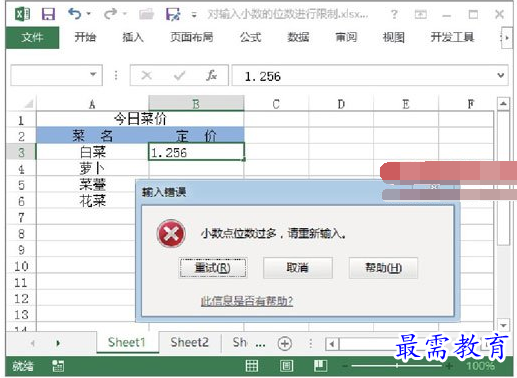Viewport: 517px width, 378px height.
Task: Click 重试(R) button in error dialog
Action: pyautogui.click(x=213, y=268)
